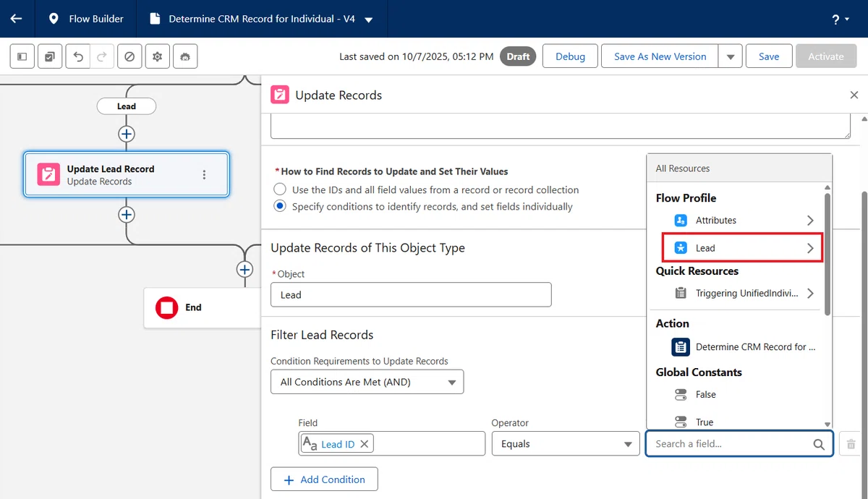Viewport: 868px width, 499px height.
Task: Select Use the IDs and all field values option
Action: pos(280,189)
